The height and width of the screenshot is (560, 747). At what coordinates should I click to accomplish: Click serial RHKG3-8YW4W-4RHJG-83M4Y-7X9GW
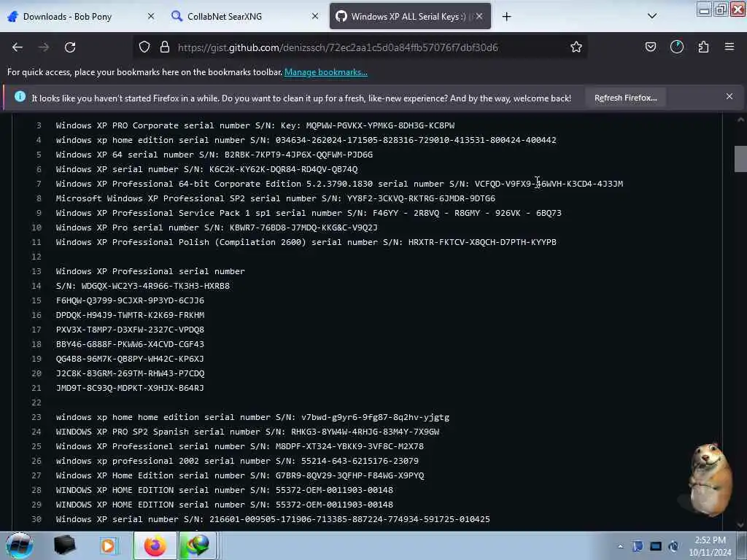pyautogui.click(x=365, y=432)
